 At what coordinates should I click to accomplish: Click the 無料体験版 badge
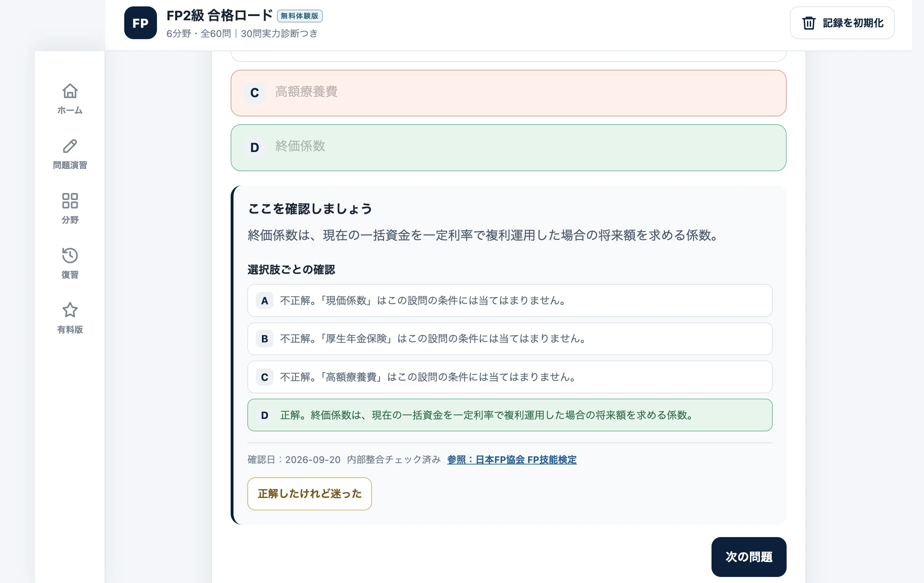click(300, 16)
